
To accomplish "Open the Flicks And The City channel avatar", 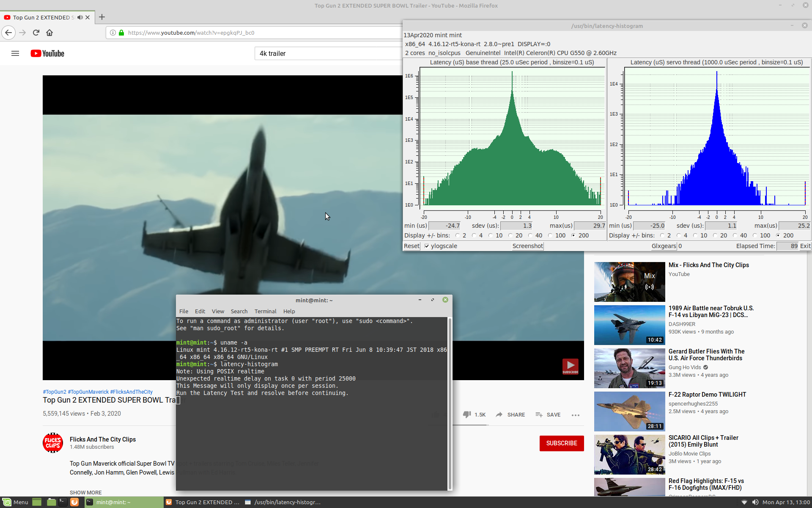I will point(53,443).
